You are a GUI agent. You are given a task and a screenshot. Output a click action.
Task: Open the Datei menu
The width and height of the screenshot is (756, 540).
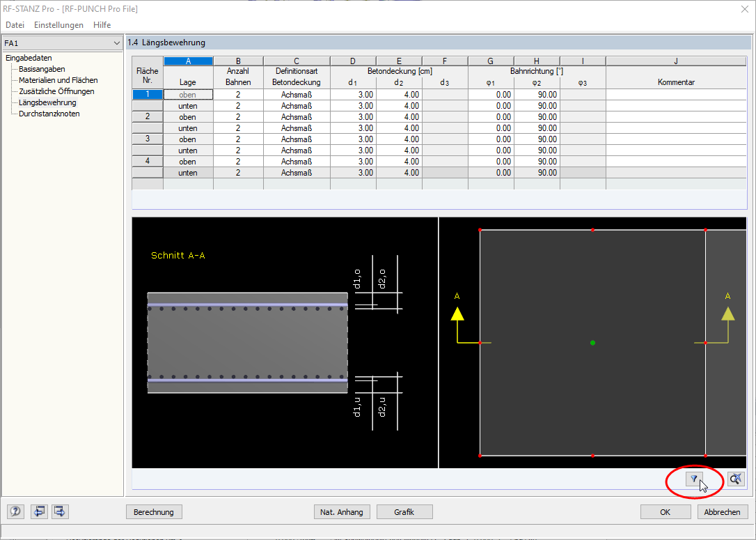(x=15, y=24)
